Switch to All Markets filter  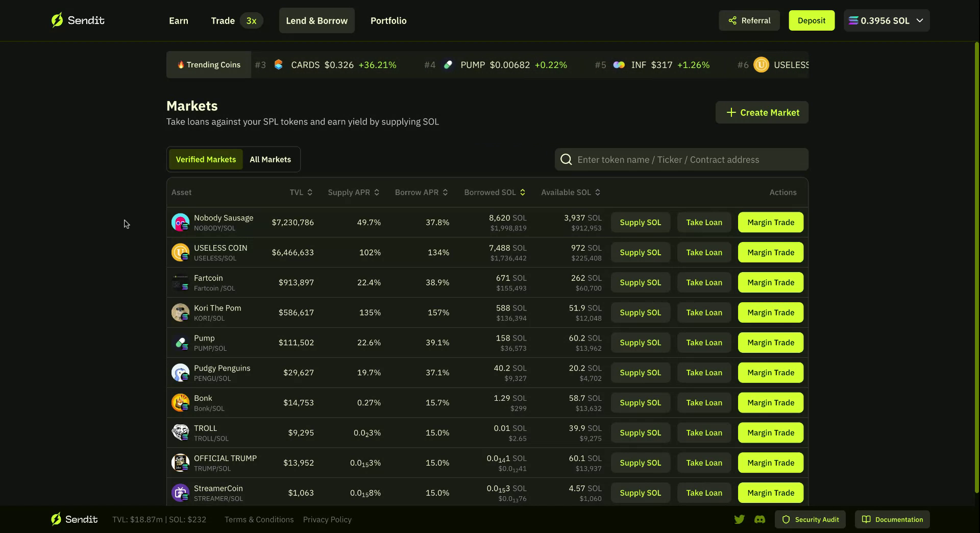coord(270,159)
